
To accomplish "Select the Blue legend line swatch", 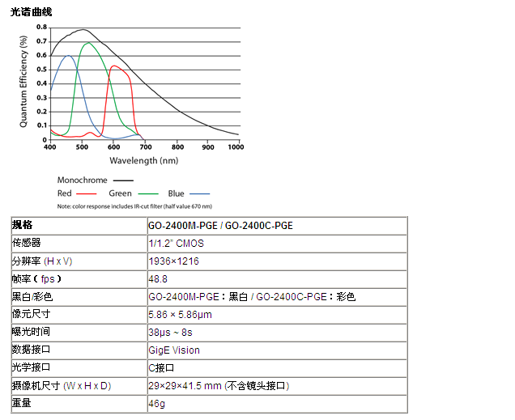I will [x=199, y=193].
